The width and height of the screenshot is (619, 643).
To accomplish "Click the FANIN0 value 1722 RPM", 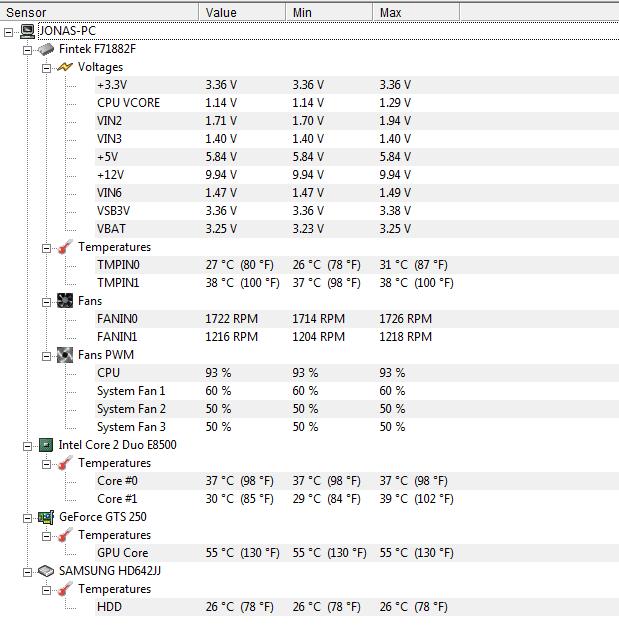I will point(232,319).
